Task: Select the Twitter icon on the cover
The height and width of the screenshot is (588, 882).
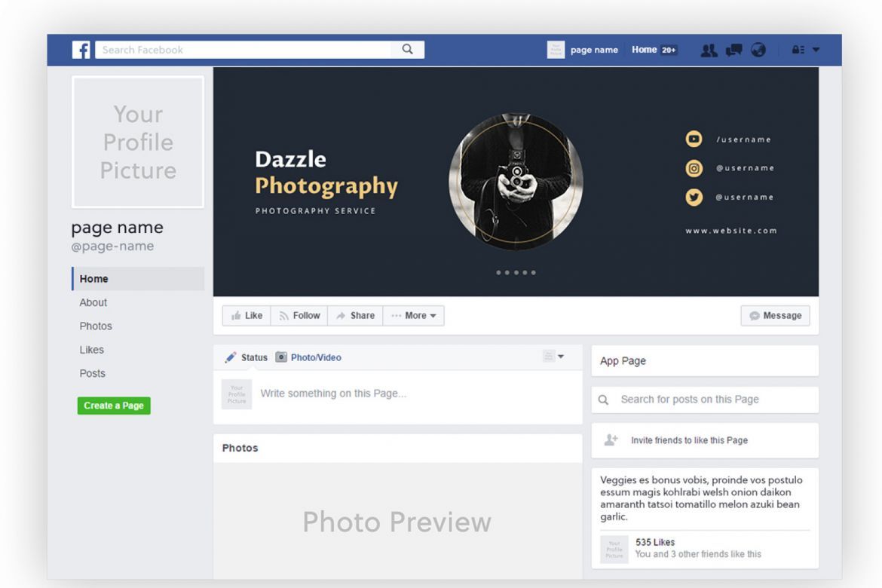Action: (x=694, y=197)
